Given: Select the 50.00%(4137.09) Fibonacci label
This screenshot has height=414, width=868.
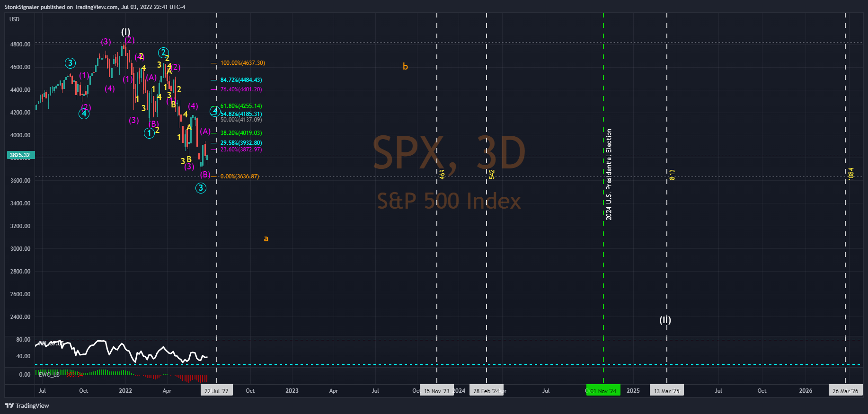Looking at the screenshot, I should tap(241, 120).
